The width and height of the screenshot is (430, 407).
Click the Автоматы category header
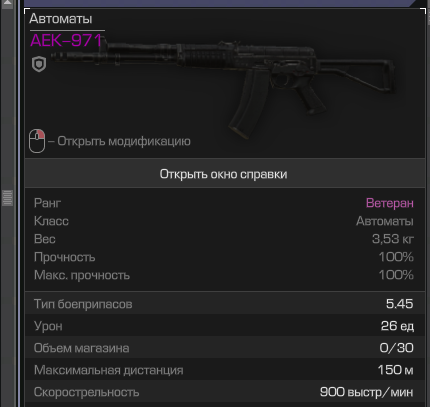point(61,19)
